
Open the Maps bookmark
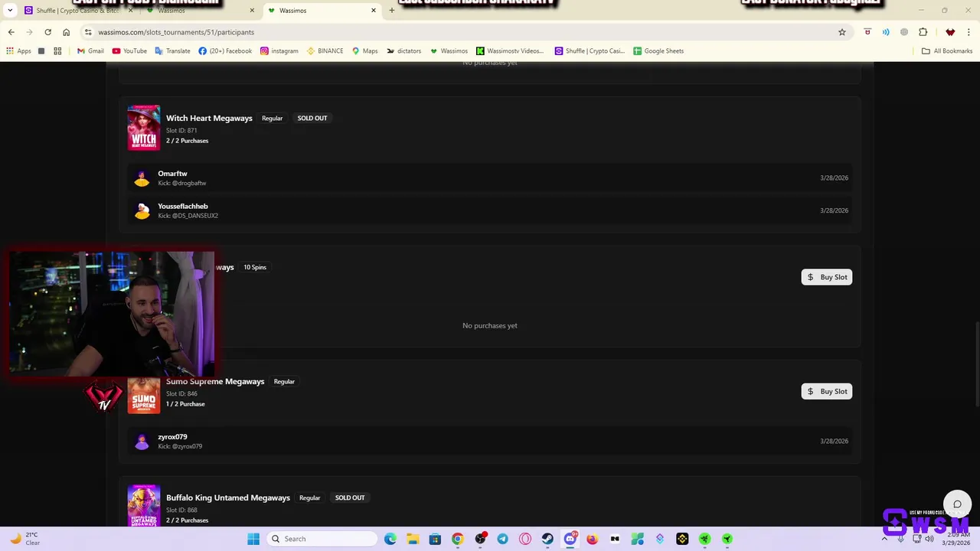[x=364, y=51]
